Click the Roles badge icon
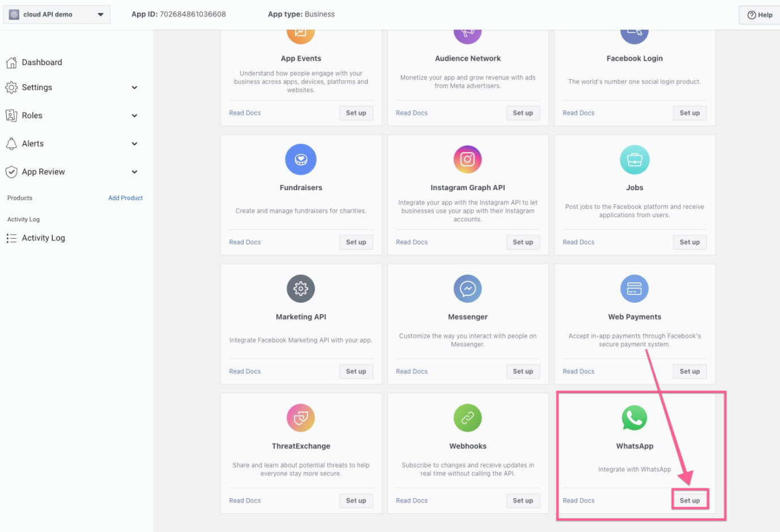The image size is (780, 532). pos(11,115)
